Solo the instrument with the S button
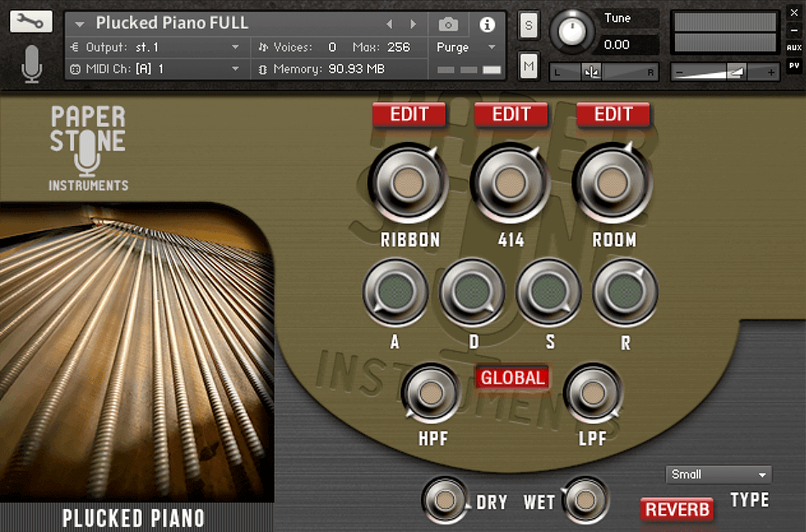Screen dimensions: 806x532 click(528, 25)
